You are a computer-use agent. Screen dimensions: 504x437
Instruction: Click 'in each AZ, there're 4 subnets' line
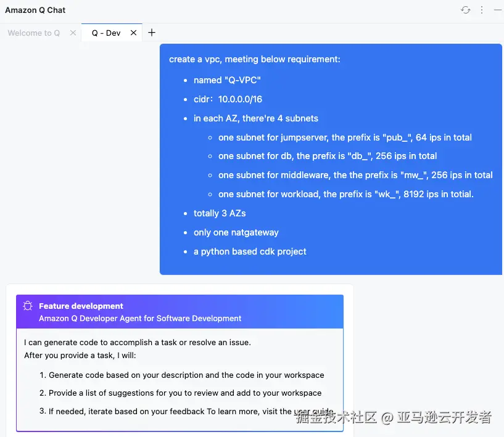pos(256,118)
